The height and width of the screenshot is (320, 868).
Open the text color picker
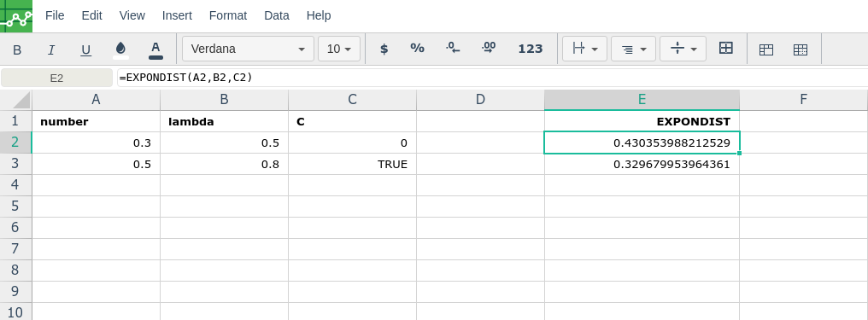(x=155, y=49)
